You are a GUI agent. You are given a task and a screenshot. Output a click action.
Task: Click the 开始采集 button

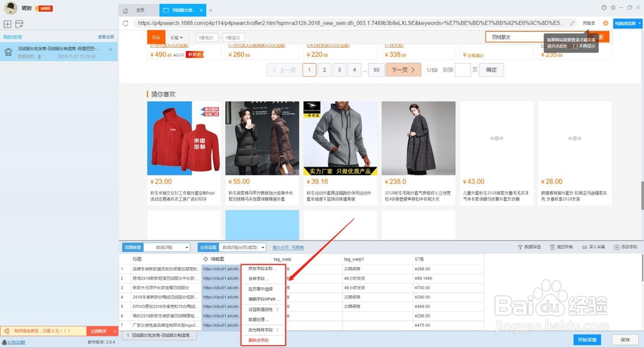tap(587, 340)
